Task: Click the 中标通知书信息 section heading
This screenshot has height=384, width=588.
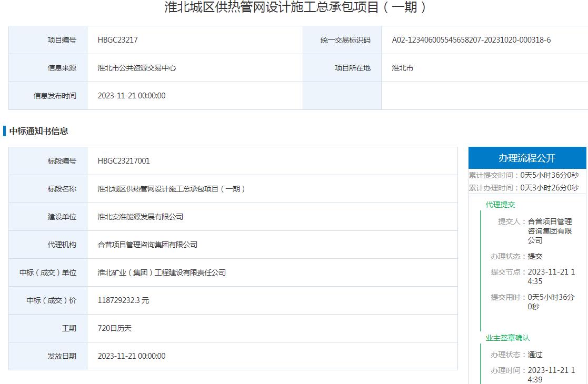Action: click(38, 131)
